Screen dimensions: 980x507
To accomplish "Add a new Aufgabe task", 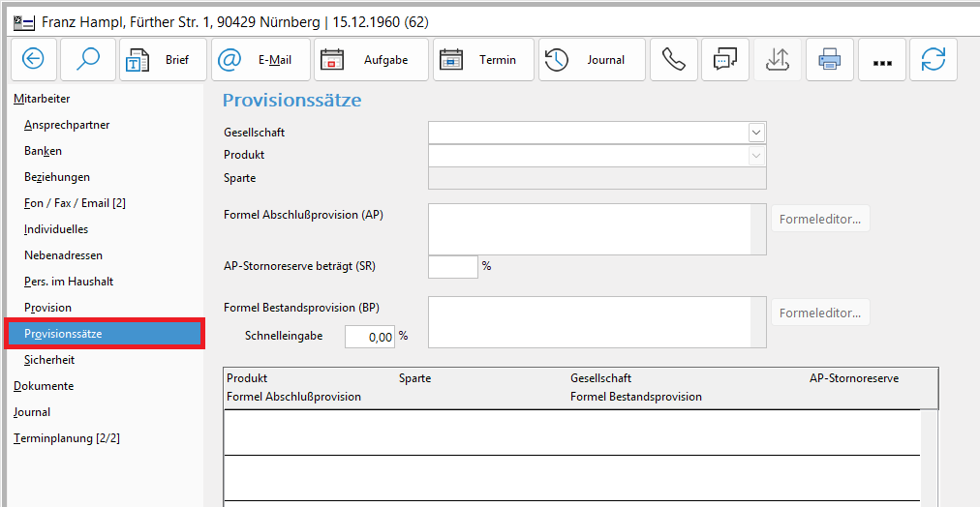I will [371, 60].
